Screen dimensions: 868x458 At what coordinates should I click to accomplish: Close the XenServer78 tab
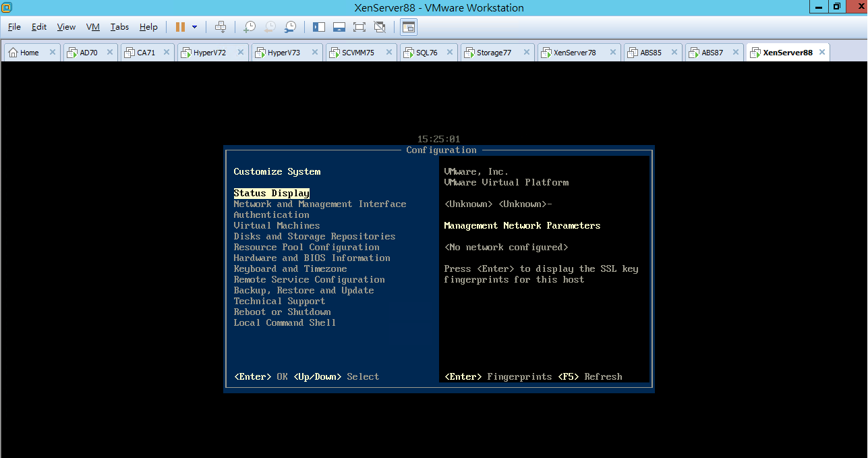pos(613,53)
